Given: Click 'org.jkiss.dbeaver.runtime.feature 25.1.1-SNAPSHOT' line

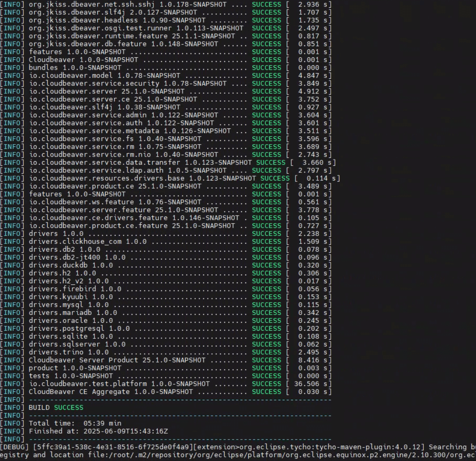Looking at the screenshot, I should point(166,36).
